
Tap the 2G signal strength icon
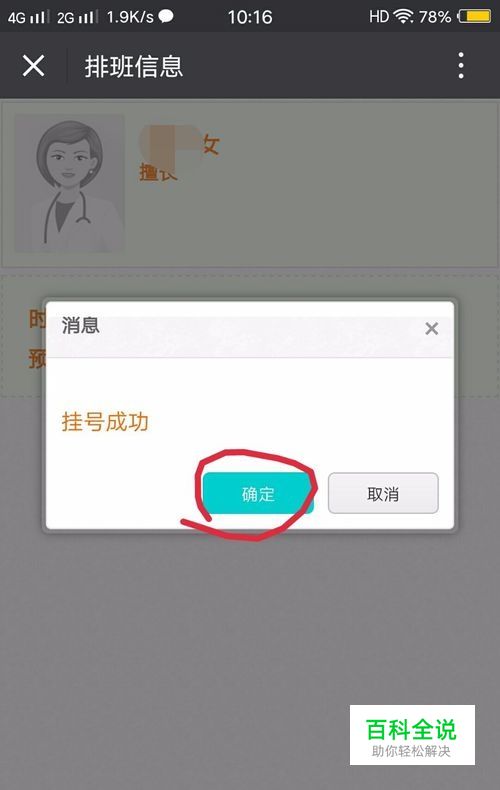pyautogui.click(x=77, y=18)
